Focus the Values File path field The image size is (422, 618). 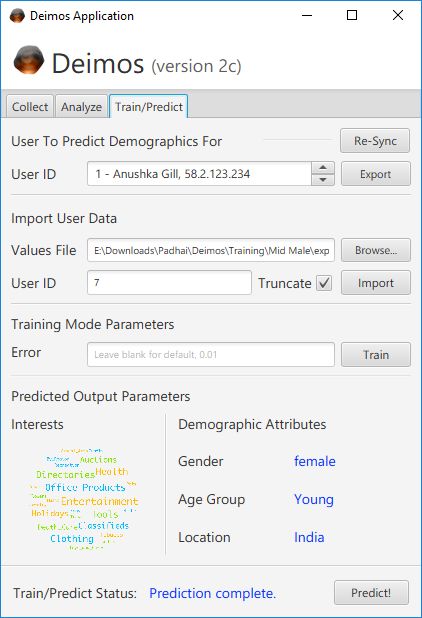pos(211,250)
